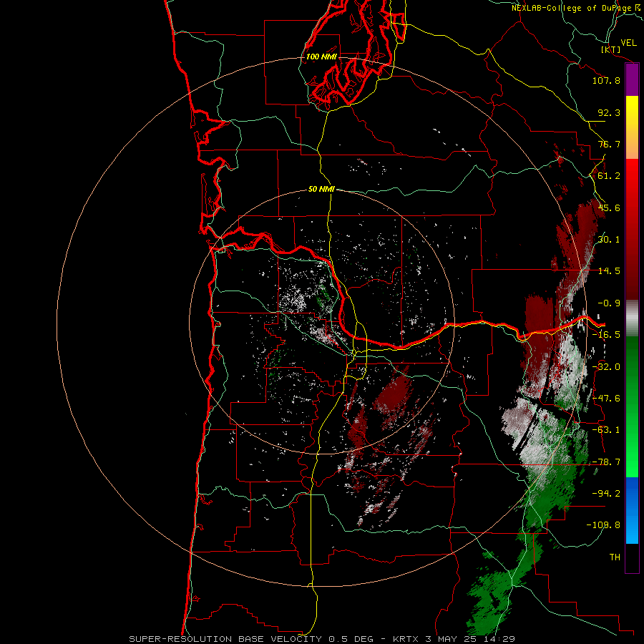Pick the black TH color bar segment
Image resolution: width=644 pixels, height=644 pixels.
pos(632,557)
